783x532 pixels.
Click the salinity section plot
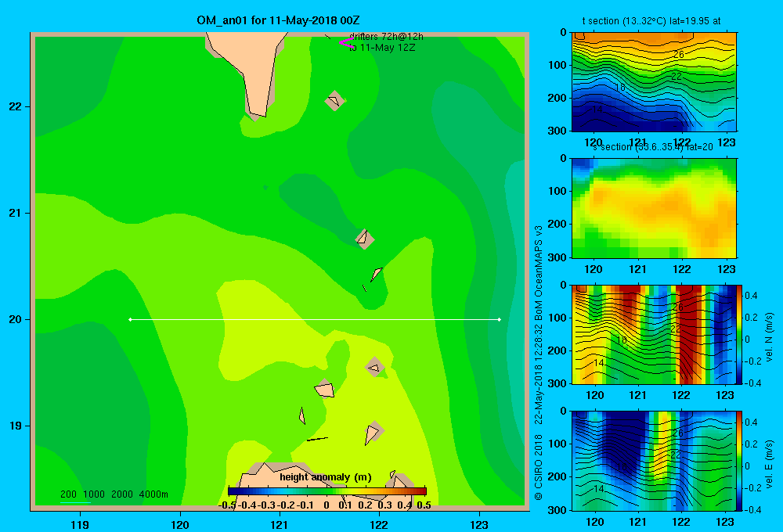coord(654,208)
